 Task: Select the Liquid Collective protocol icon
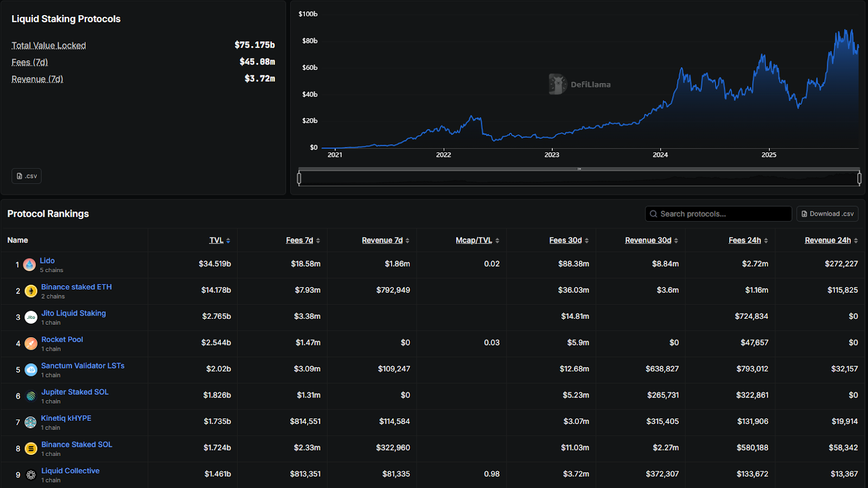[x=31, y=474]
